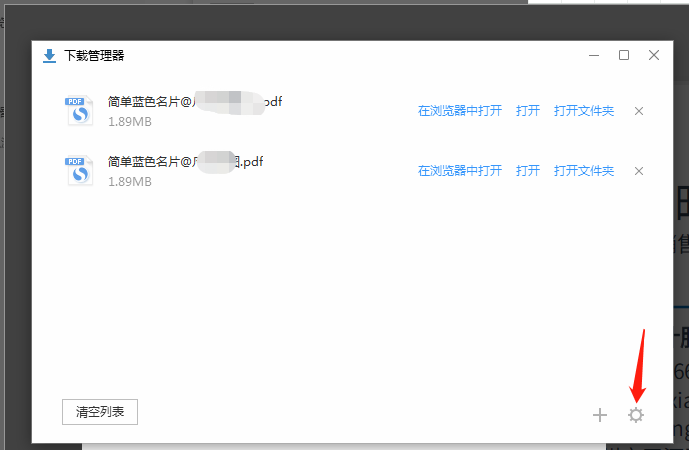This screenshot has width=689, height=450.
Task: Remove the first download entry
Action: click(639, 111)
